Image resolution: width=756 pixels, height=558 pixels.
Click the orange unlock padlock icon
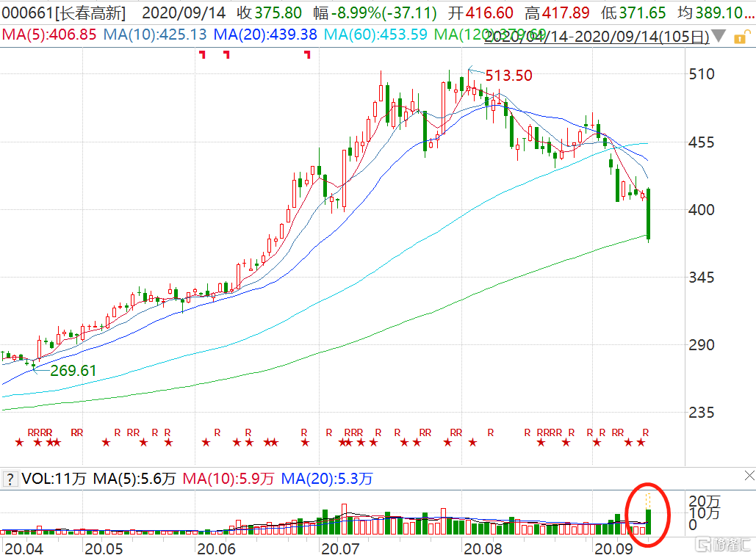tap(738, 36)
